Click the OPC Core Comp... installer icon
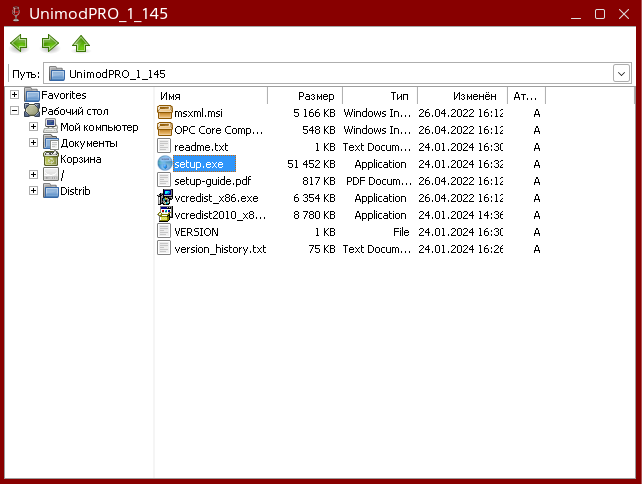The height and width of the screenshot is (484, 642). 165,129
